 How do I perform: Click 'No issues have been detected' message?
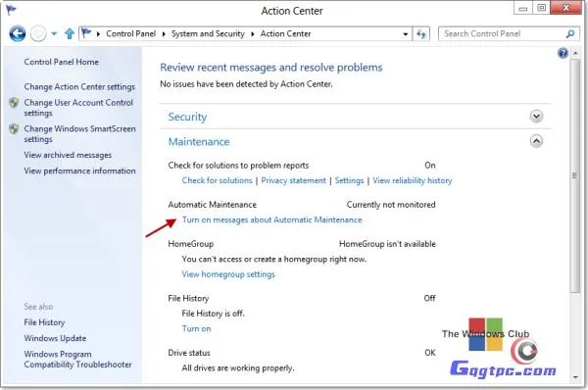pos(246,84)
